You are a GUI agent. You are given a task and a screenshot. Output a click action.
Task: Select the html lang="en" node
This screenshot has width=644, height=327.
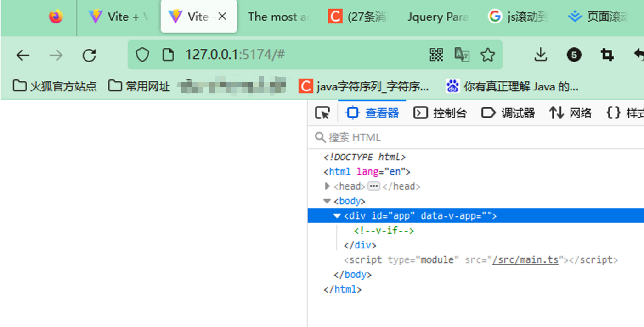367,172
